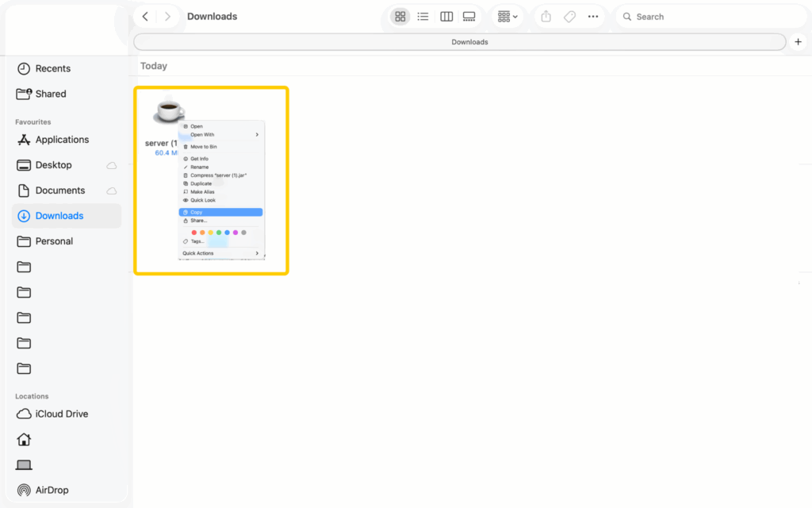Click the iCloud status icon beside Documents
This screenshot has height=508, width=812.
111,190
